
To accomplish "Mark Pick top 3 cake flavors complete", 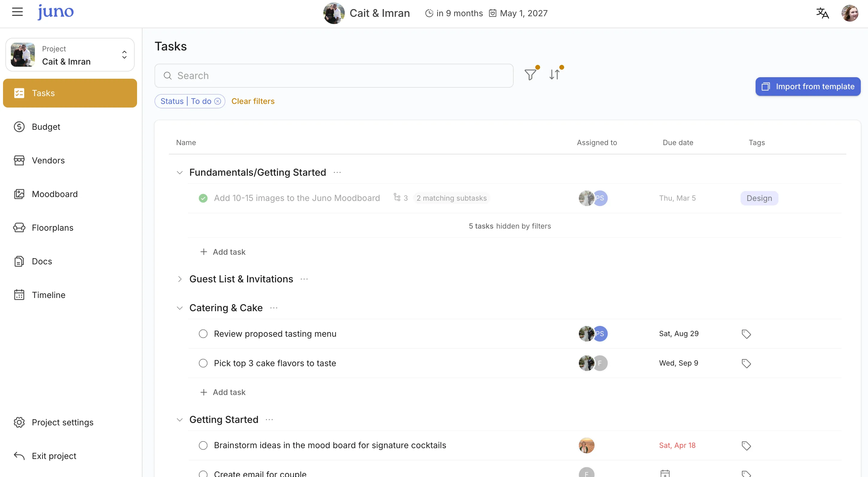I will 203,363.
